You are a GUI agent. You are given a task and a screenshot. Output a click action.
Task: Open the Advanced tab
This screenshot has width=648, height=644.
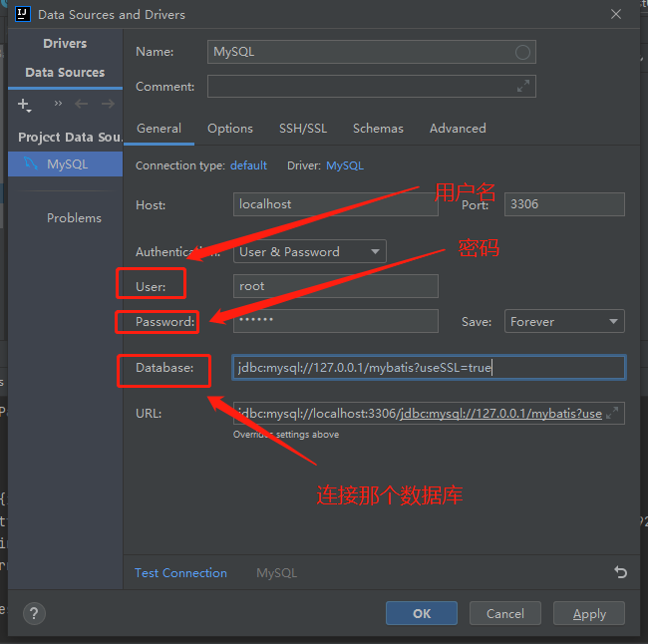click(458, 129)
